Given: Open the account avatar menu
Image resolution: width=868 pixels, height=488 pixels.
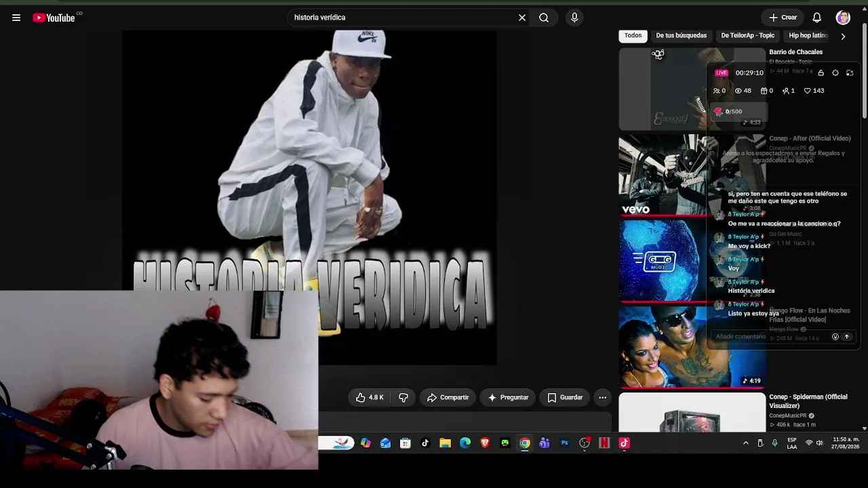Looking at the screenshot, I should pyautogui.click(x=843, y=18).
